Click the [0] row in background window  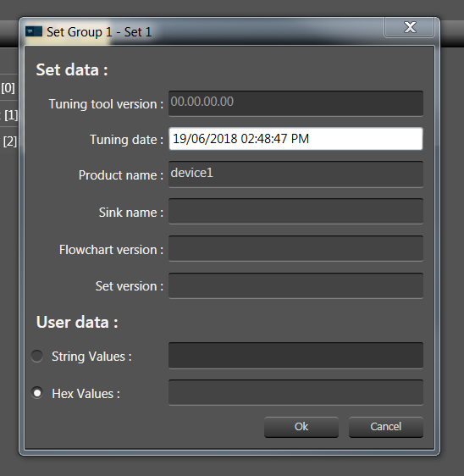(8, 88)
